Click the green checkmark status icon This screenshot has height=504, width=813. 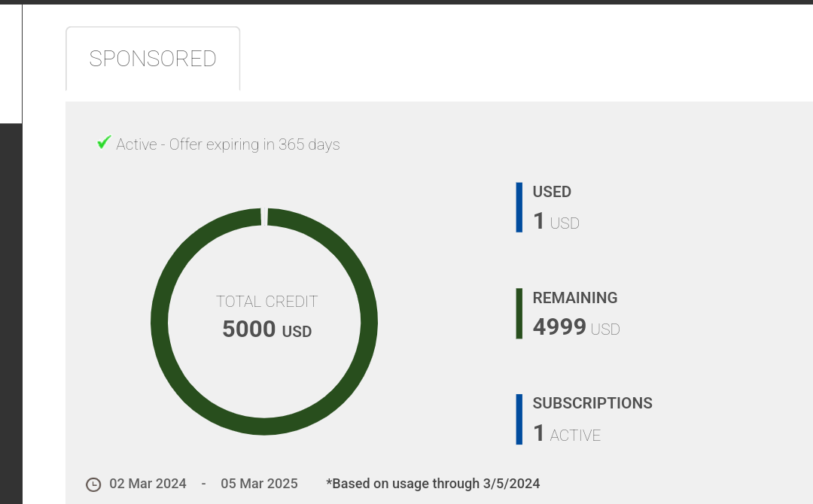click(x=105, y=142)
